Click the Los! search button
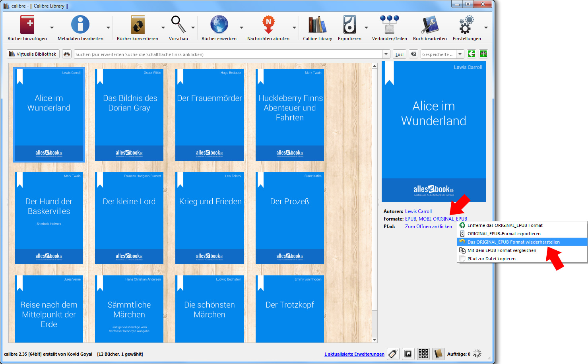Viewport: 588px width, 364px height. (x=400, y=54)
